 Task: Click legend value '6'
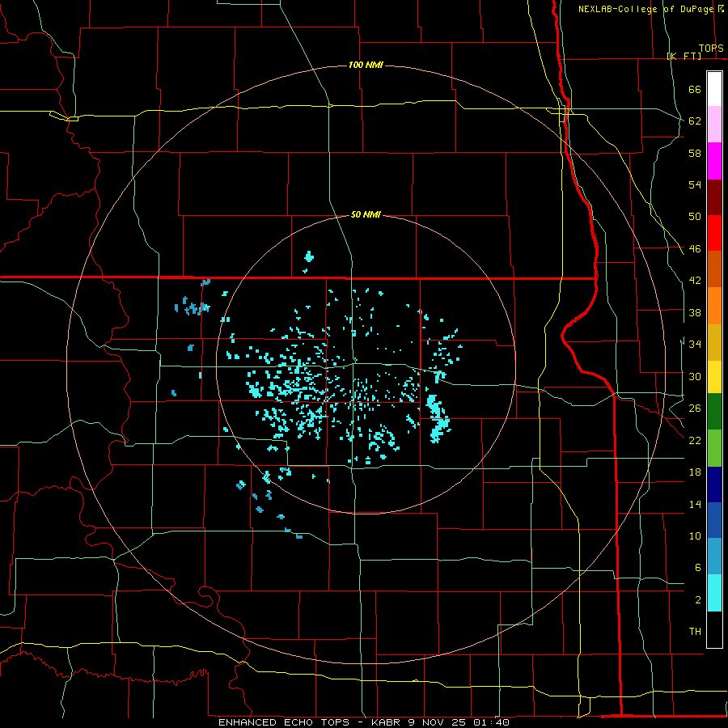697,567
